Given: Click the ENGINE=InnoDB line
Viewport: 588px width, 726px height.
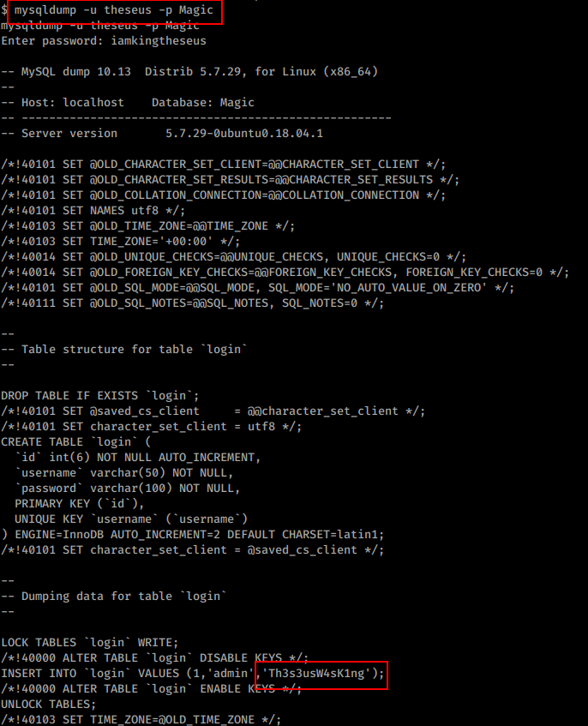Looking at the screenshot, I should coord(193,534).
